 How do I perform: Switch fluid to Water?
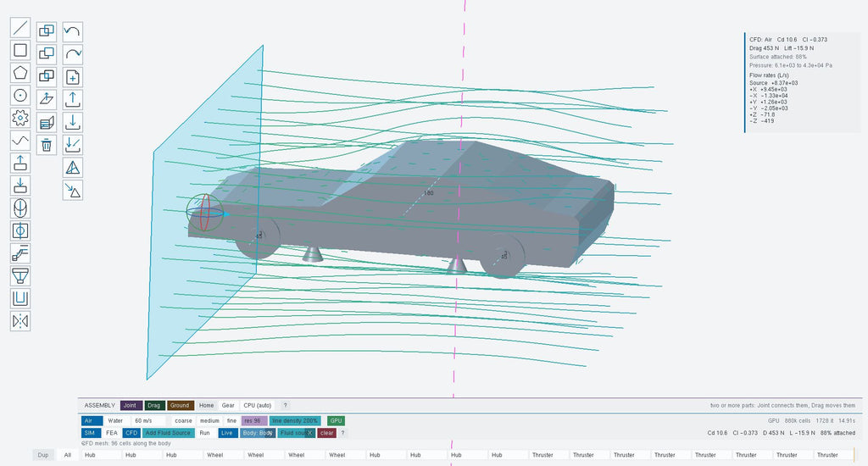[115, 420]
